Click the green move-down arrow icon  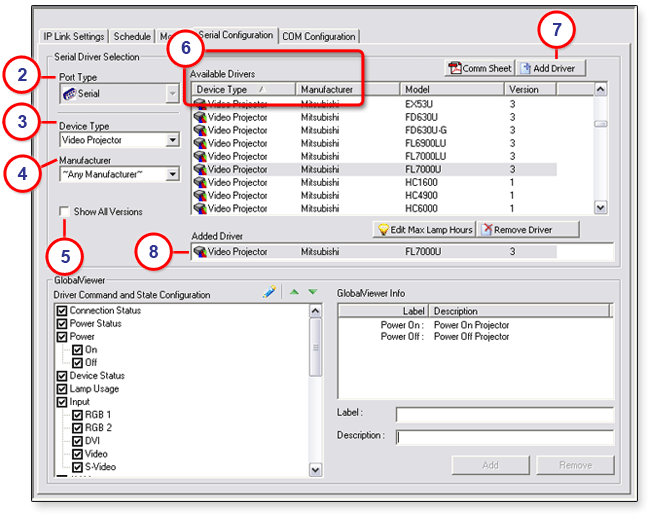312,292
